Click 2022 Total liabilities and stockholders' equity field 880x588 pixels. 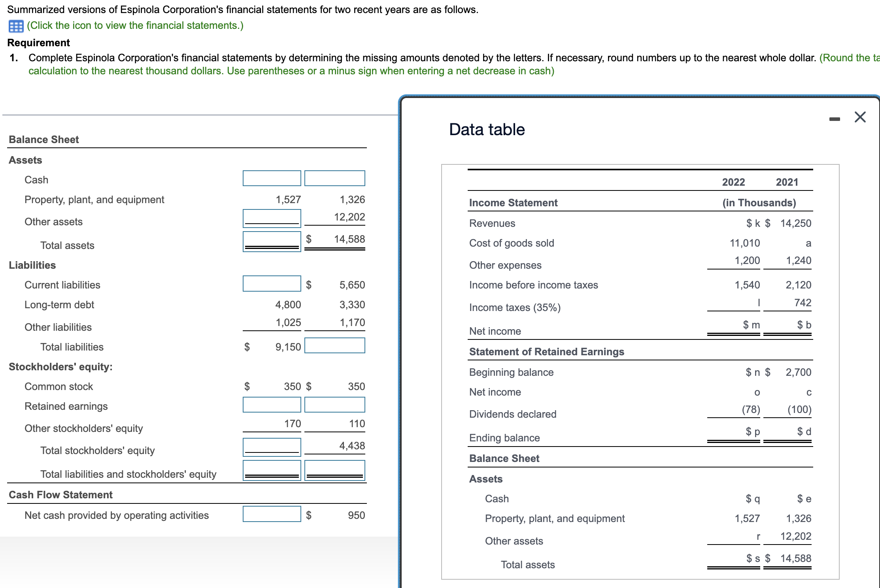coord(272,470)
